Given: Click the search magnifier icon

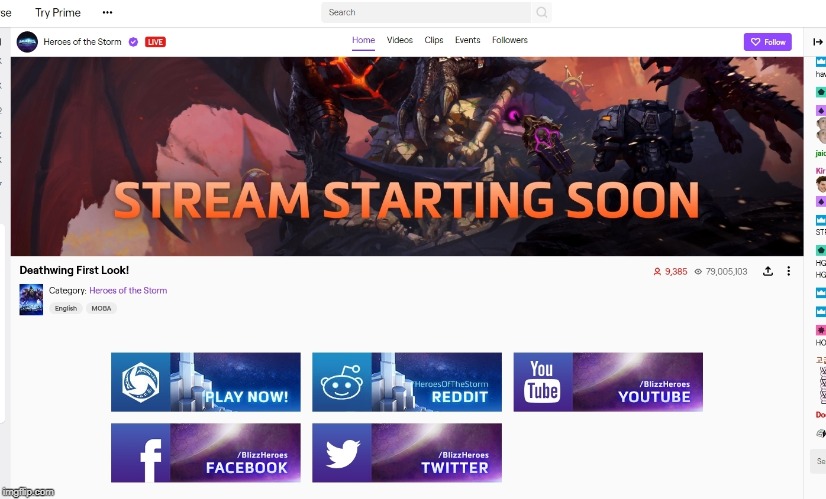Looking at the screenshot, I should [x=542, y=13].
